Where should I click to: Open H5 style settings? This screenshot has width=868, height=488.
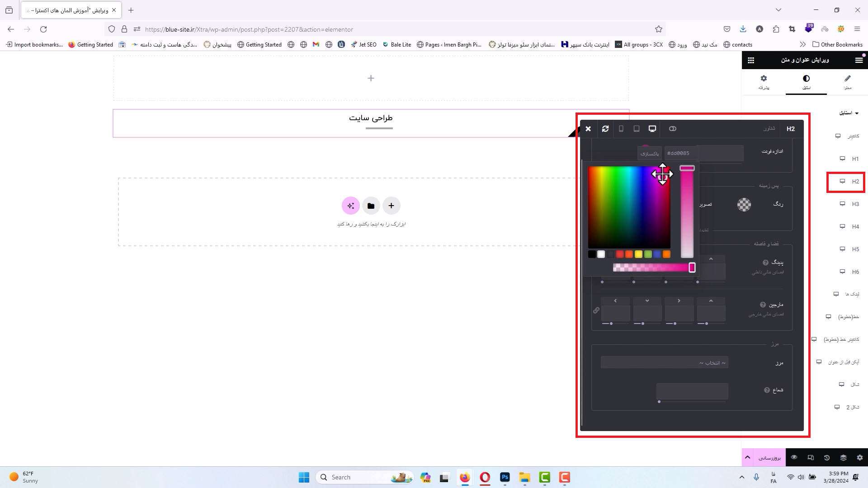click(850, 249)
